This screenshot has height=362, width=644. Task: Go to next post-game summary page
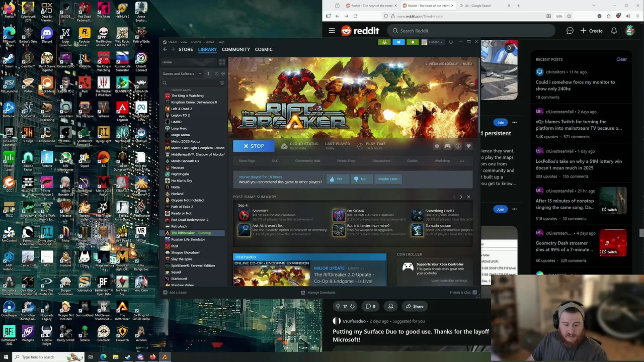click(461, 197)
